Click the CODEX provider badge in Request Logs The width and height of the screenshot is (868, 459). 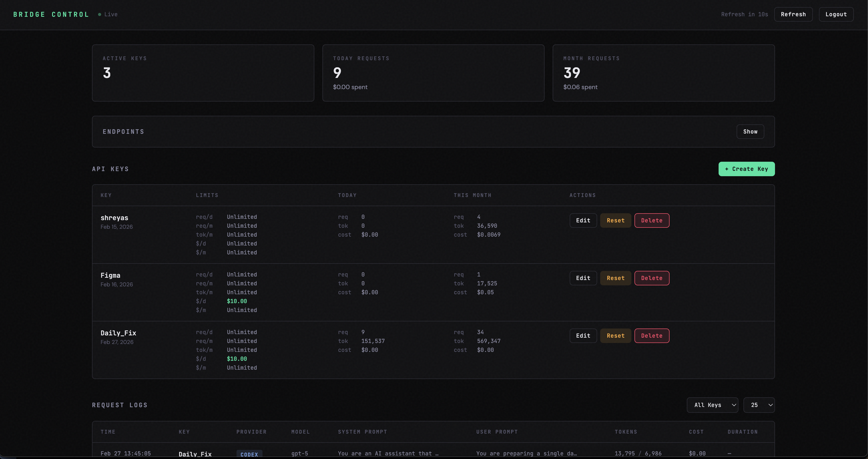(x=249, y=454)
